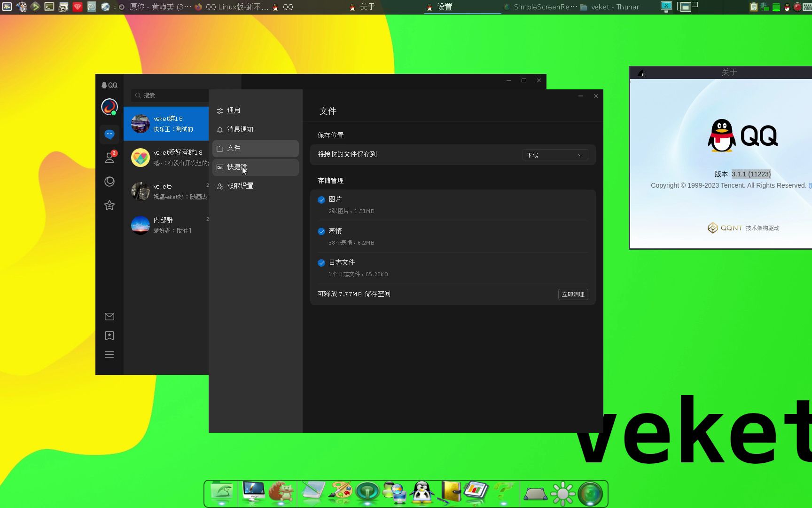This screenshot has height=508, width=812.
Task: Click the user profile avatar in the QQ sidebar
Action: point(109,107)
